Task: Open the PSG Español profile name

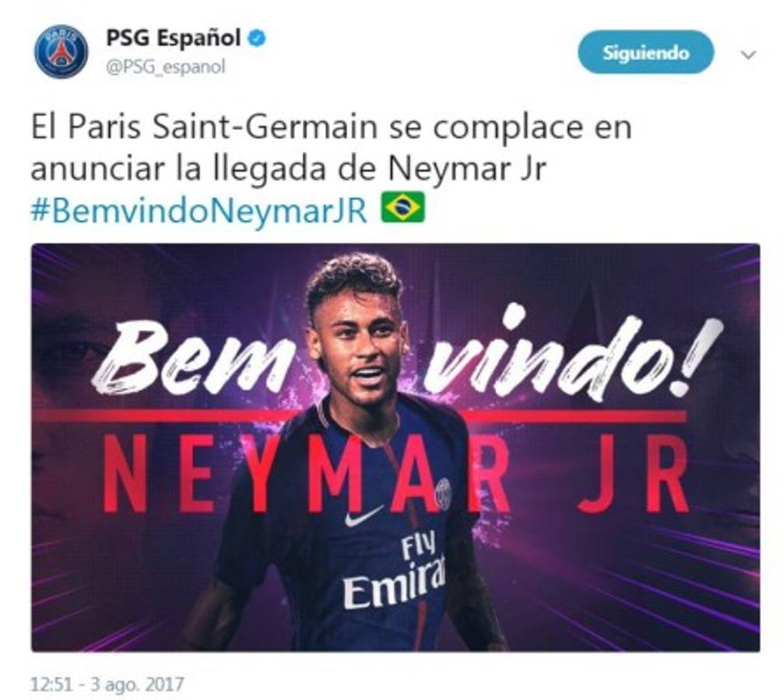Action: tap(174, 38)
